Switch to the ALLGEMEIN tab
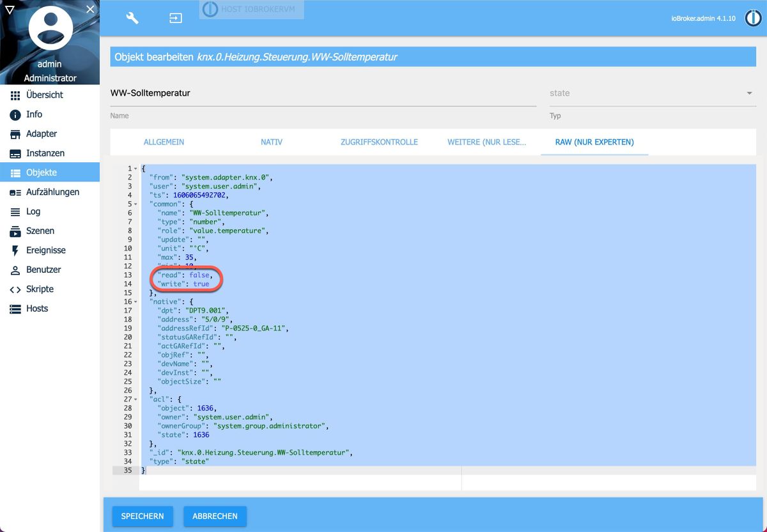 tap(164, 142)
